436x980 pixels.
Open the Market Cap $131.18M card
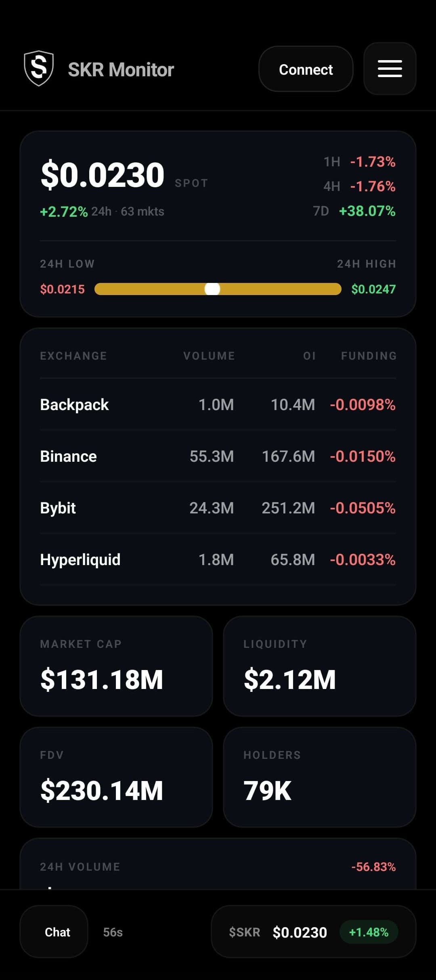(116, 666)
